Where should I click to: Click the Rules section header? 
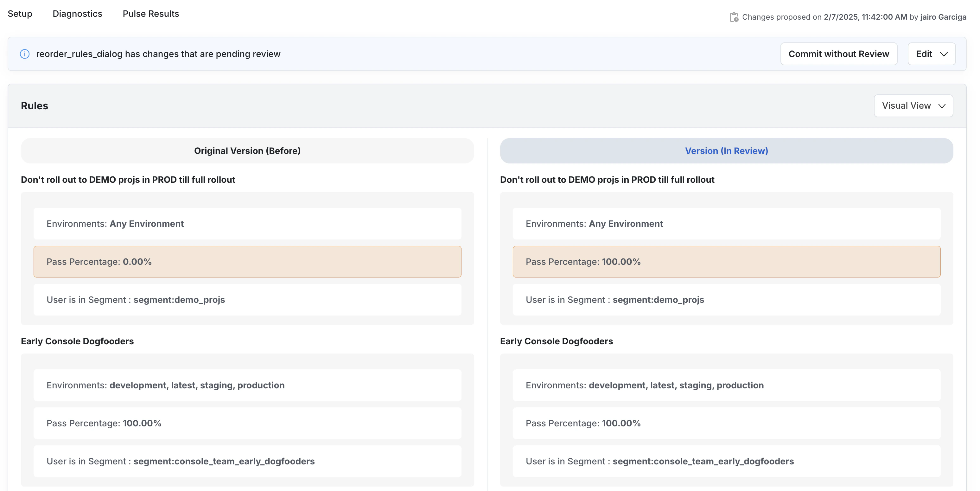[x=35, y=106]
